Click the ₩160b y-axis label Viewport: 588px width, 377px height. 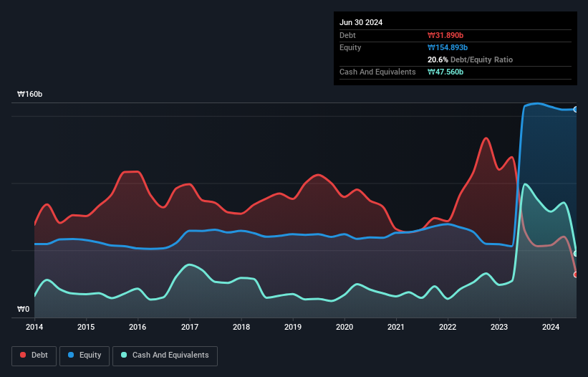point(29,94)
